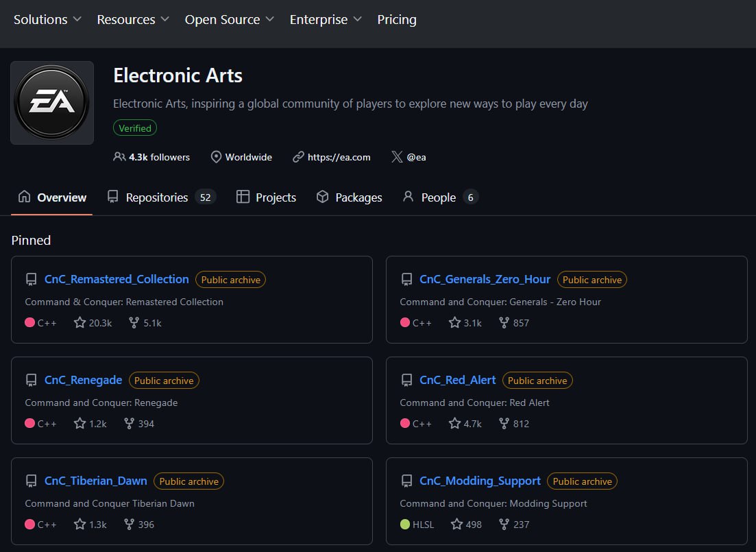Click the 1.3k stars on CnC_Tiberian_Dawn

point(90,525)
